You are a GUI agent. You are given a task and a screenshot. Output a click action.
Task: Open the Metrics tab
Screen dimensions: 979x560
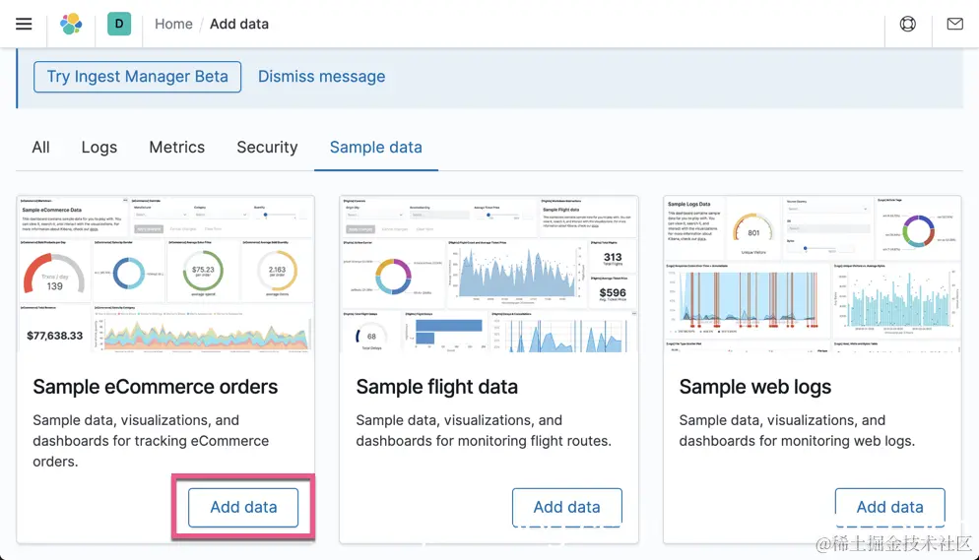tap(177, 148)
